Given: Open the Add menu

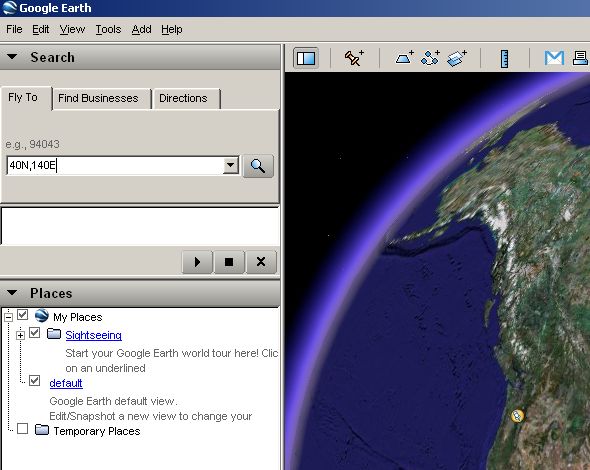Looking at the screenshot, I should (141, 29).
